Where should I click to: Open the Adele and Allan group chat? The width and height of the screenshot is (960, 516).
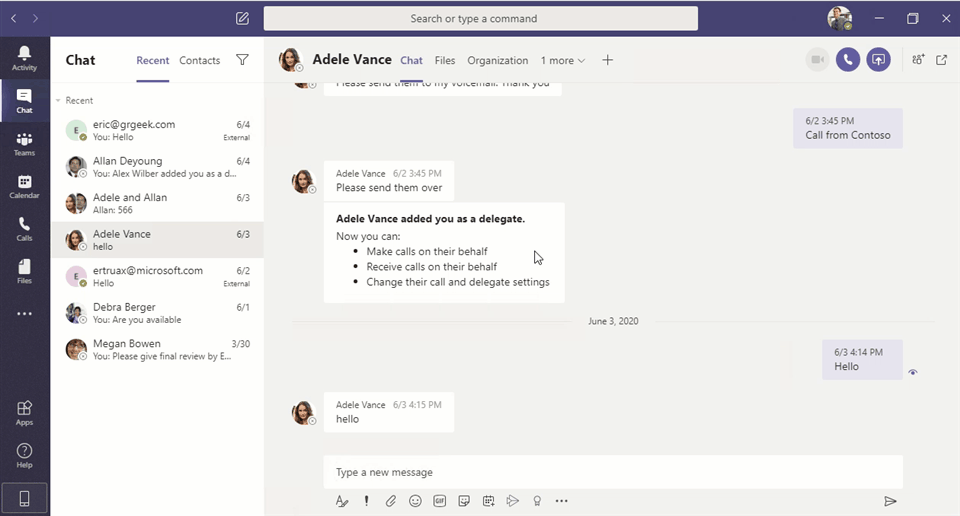pyautogui.click(x=157, y=203)
